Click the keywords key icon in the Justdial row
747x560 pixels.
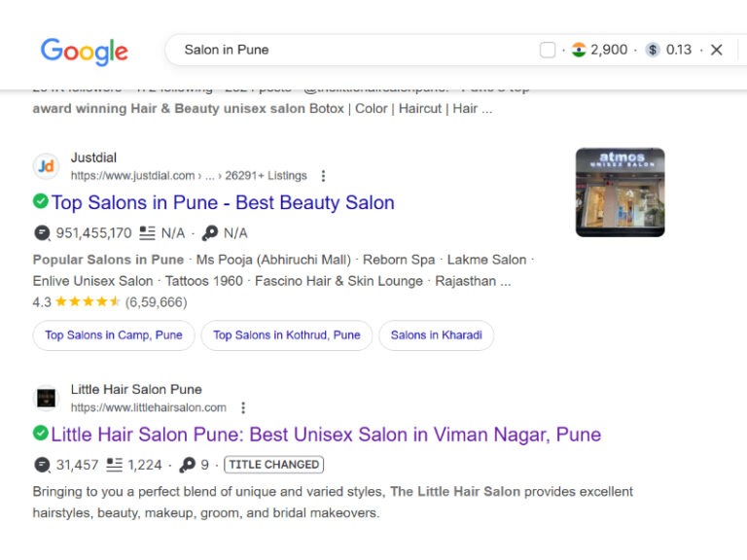(x=210, y=233)
